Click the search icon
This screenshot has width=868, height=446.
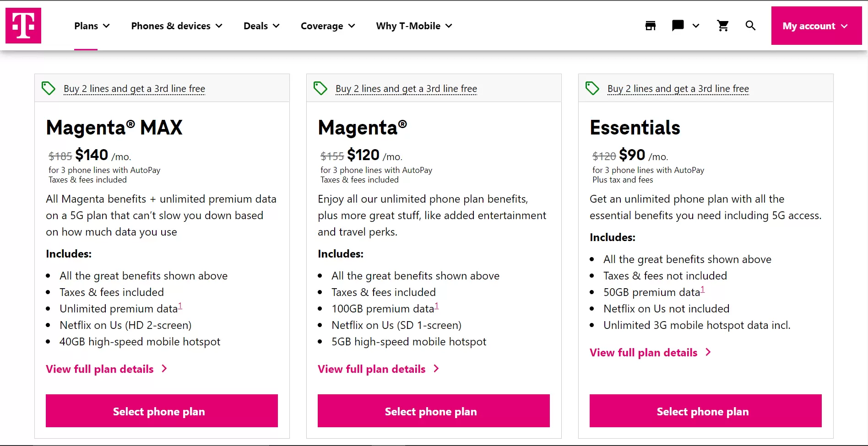coord(750,26)
